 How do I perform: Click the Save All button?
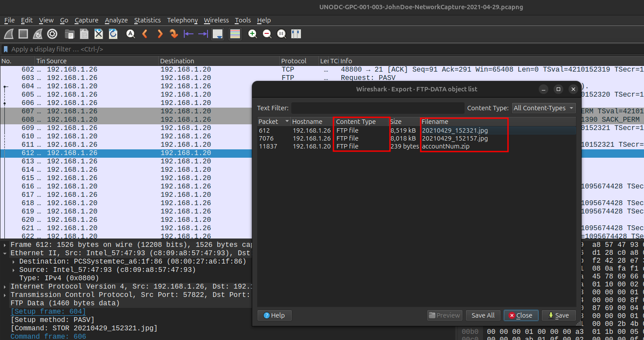(x=483, y=315)
